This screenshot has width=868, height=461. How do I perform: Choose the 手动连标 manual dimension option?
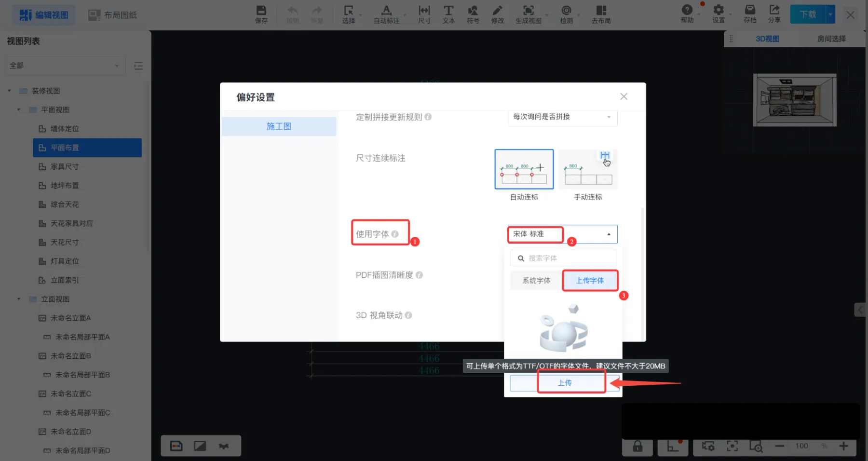click(588, 169)
